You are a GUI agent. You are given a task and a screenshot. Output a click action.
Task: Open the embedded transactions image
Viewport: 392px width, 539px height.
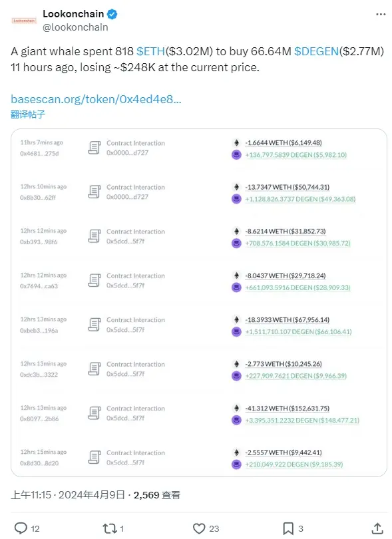199,303
